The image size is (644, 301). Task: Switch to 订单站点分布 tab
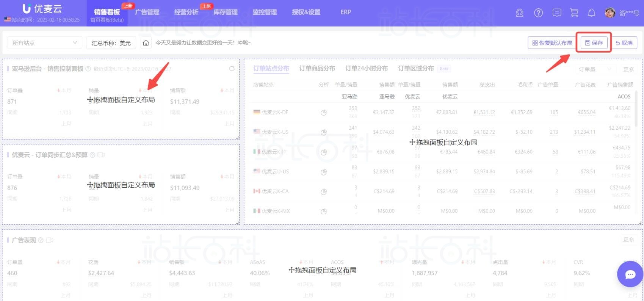tap(271, 68)
